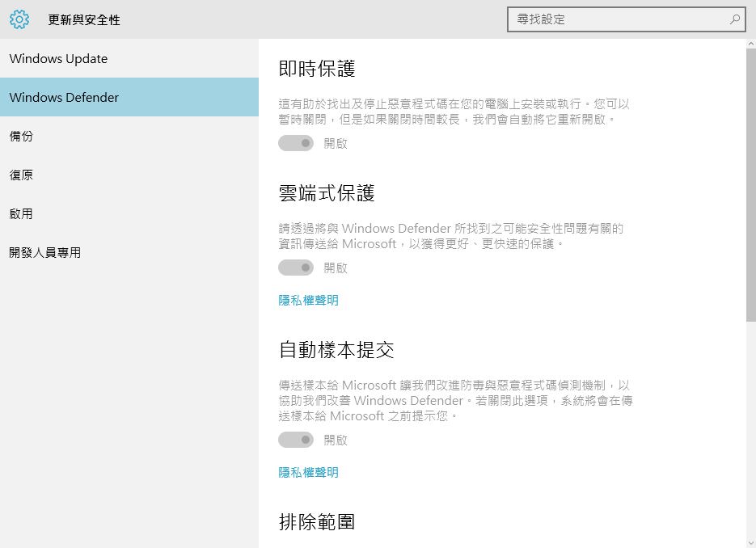Click the vertical scrollbar thumb
The height and width of the screenshot is (548, 756).
point(750,185)
